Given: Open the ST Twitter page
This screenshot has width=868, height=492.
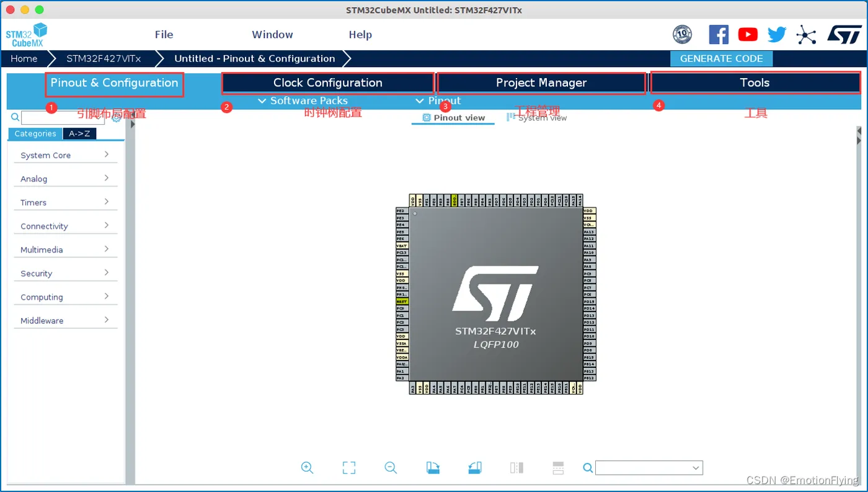Looking at the screenshot, I should pyautogui.click(x=777, y=35).
